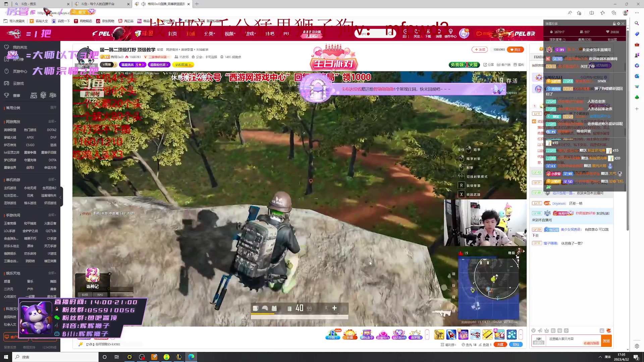Open the emoji smiley picker in chat
The width and height of the screenshot is (644, 362).
pos(533,330)
